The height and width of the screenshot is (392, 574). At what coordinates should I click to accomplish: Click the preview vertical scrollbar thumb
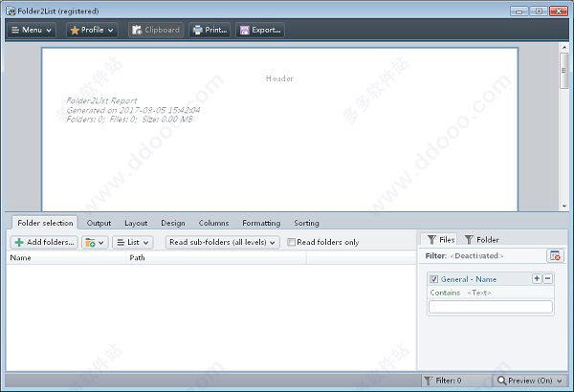[x=564, y=71]
